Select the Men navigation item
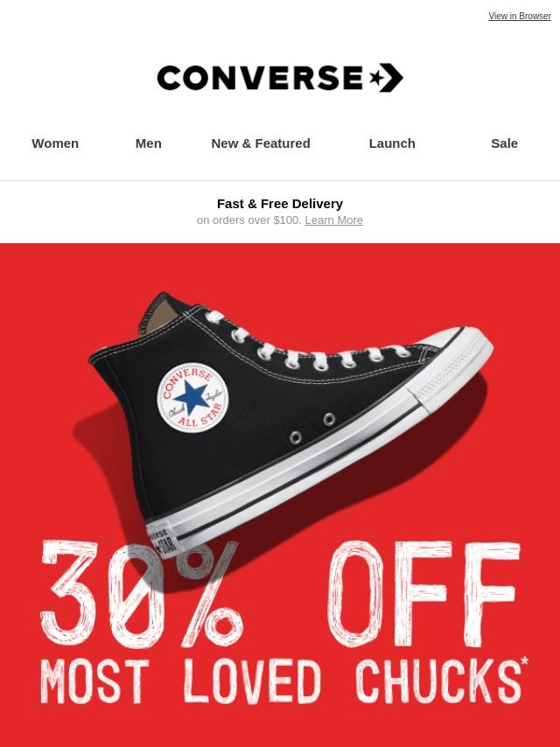This screenshot has width=560, height=747. 148,143
